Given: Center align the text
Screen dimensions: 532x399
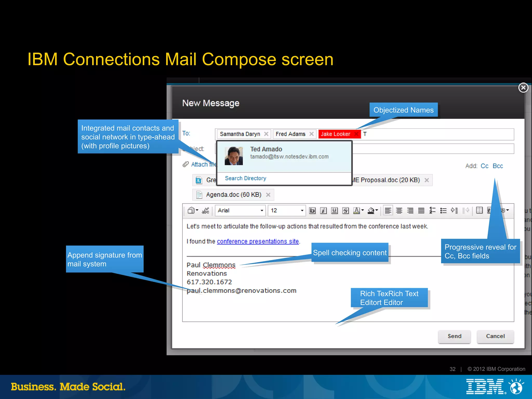Looking at the screenshot, I should 399,211.
